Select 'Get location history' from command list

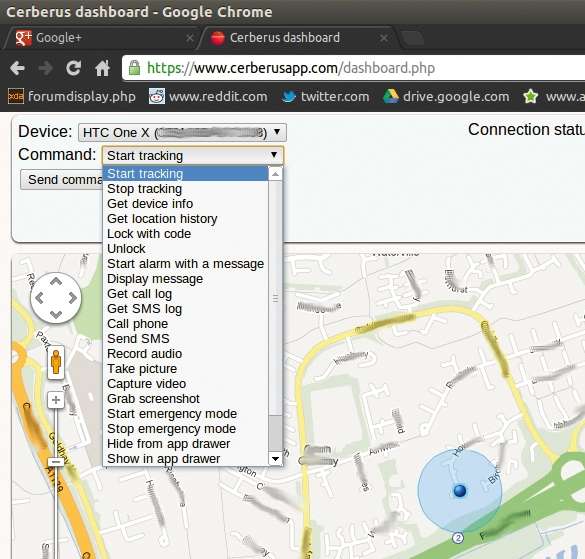point(162,219)
